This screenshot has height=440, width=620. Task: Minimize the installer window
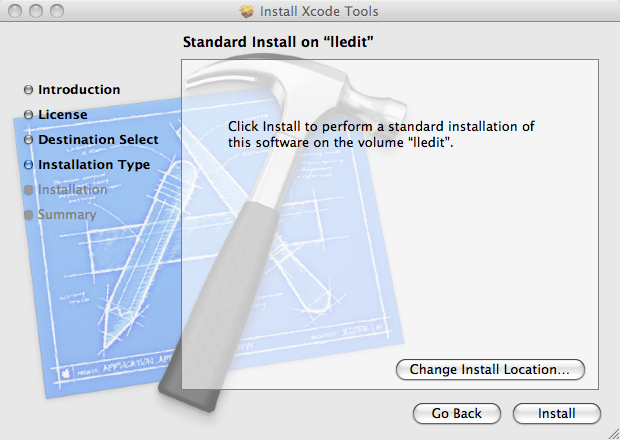pos(36,11)
